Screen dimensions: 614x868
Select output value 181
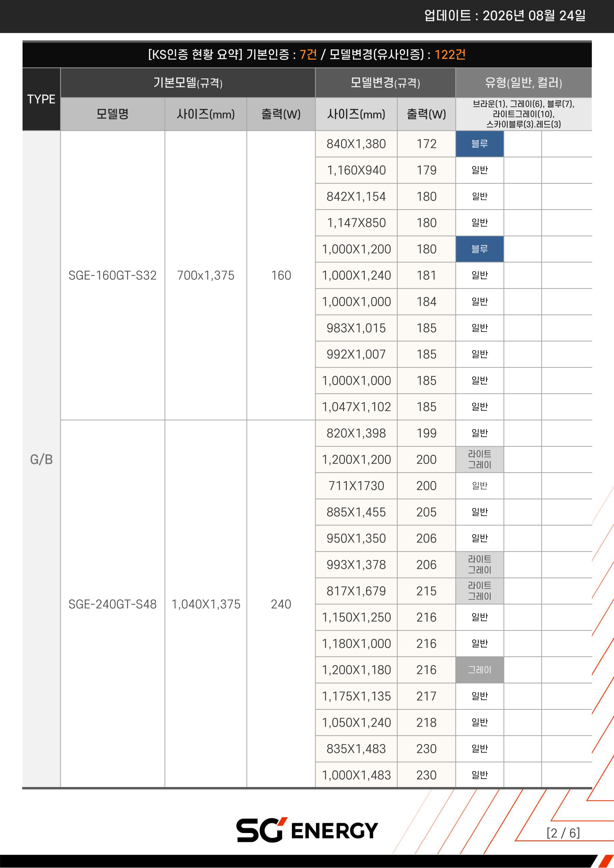(x=426, y=275)
